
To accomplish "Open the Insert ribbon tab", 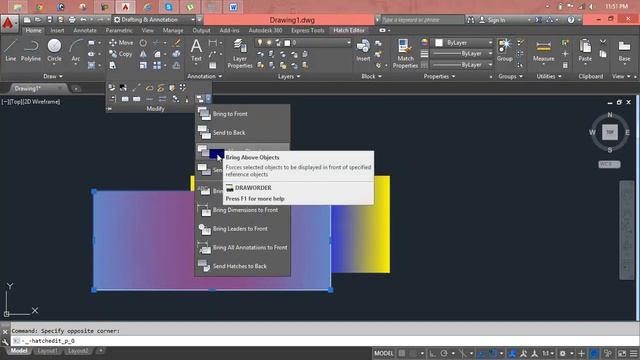I will click(57, 30).
